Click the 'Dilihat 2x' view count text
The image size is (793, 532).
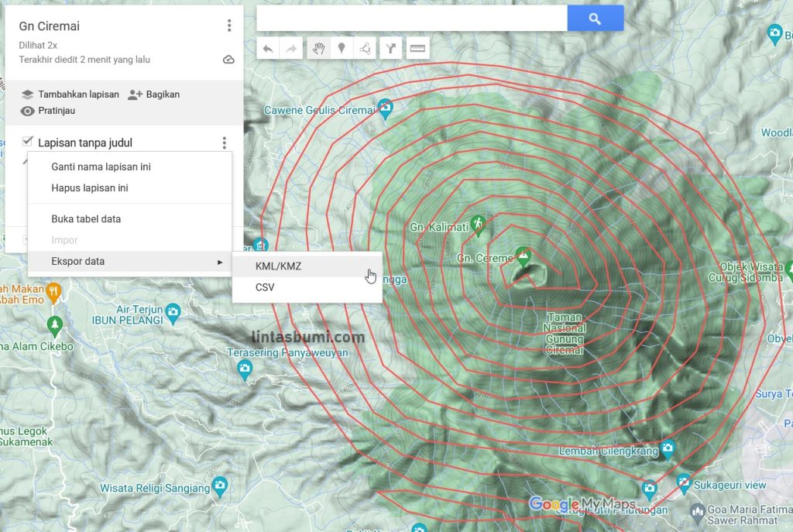click(38, 45)
